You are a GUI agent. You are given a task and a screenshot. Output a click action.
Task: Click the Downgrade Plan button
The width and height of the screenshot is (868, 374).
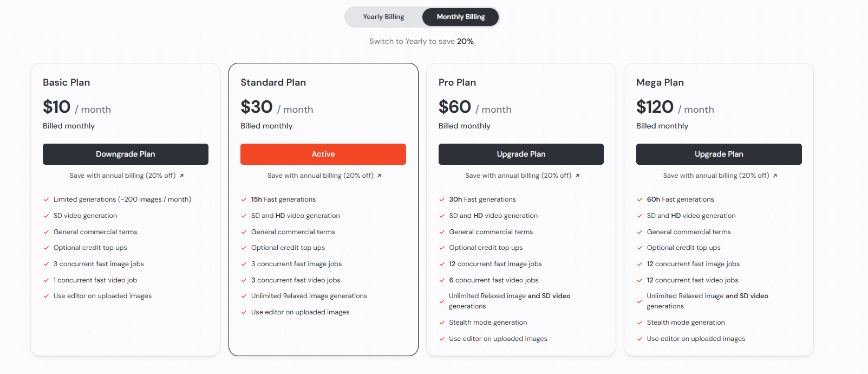(125, 154)
